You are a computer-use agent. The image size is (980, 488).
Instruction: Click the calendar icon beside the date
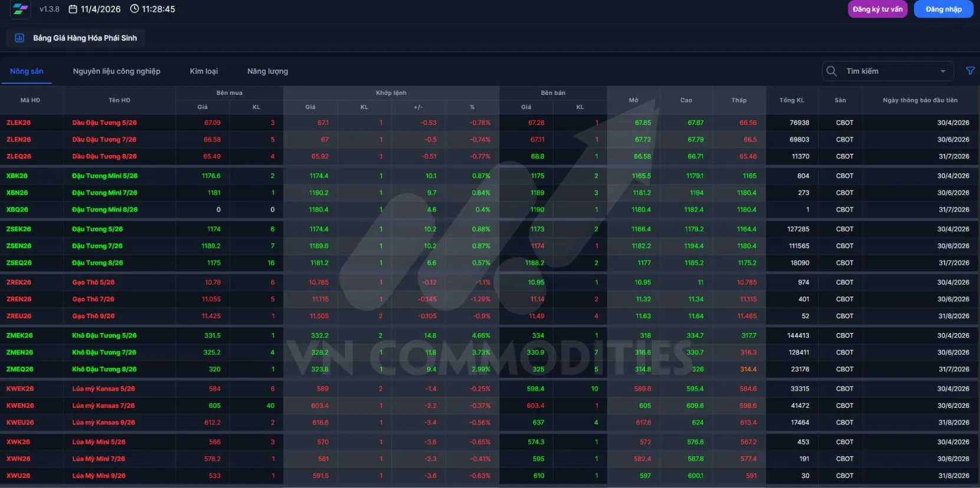73,9
